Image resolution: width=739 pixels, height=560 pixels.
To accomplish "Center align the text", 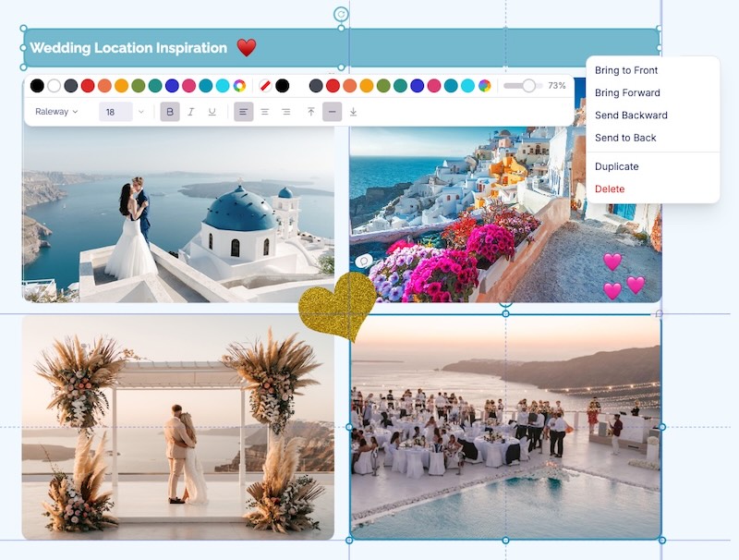I will [263, 111].
